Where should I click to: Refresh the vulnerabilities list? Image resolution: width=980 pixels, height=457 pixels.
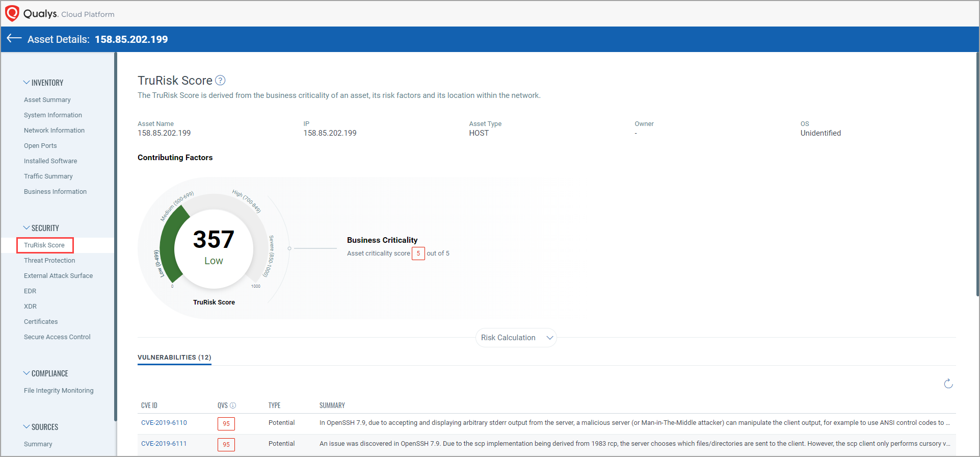click(x=948, y=384)
